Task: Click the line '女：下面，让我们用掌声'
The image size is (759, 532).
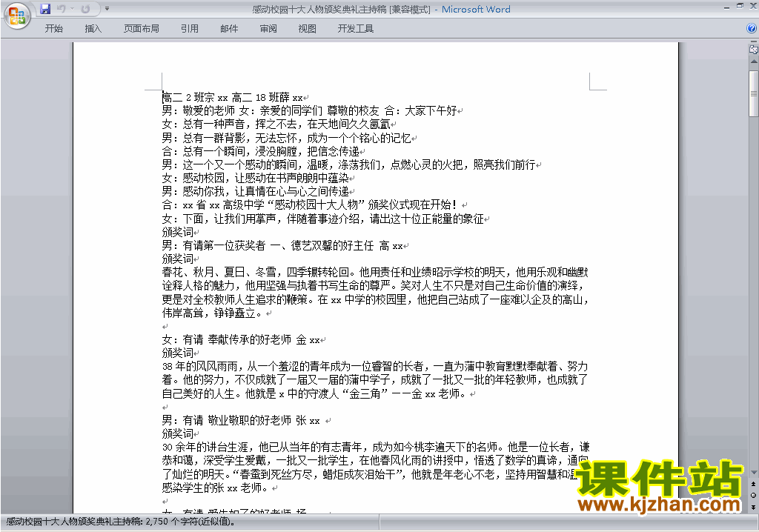Action: coord(326,219)
